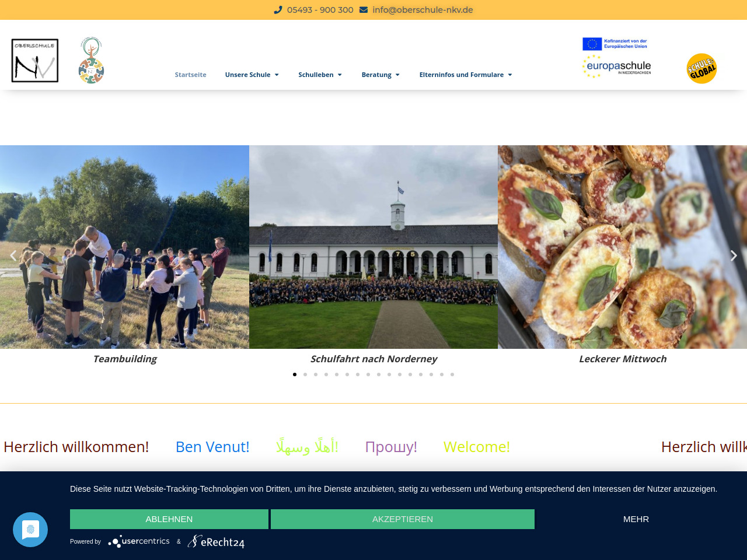
Task: Show the previous carousel slide arrow
Action: [x=13, y=256]
